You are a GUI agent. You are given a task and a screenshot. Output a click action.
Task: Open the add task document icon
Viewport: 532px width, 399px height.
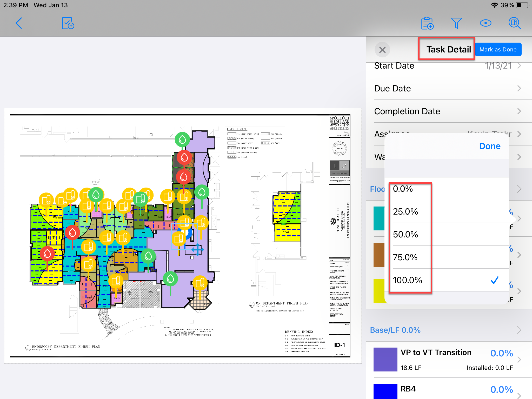click(68, 23)
